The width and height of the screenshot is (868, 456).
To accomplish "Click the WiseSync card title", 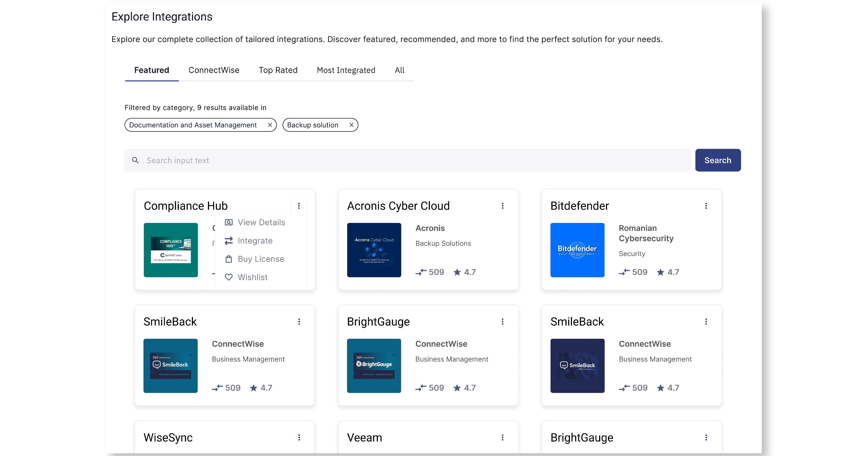I will 168,437.
